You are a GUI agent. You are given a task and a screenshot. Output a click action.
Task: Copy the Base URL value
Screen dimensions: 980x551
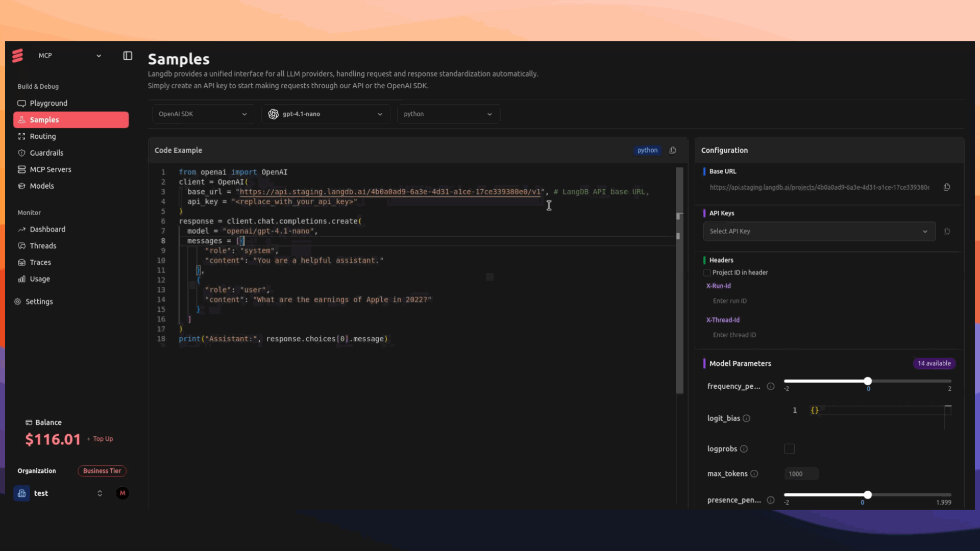[947, 187]
